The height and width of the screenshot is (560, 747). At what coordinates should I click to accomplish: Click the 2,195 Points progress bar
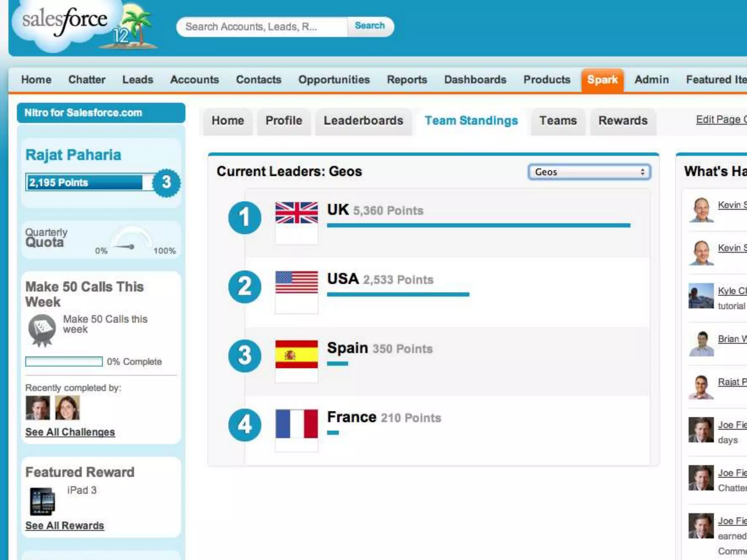click(85, 182)
